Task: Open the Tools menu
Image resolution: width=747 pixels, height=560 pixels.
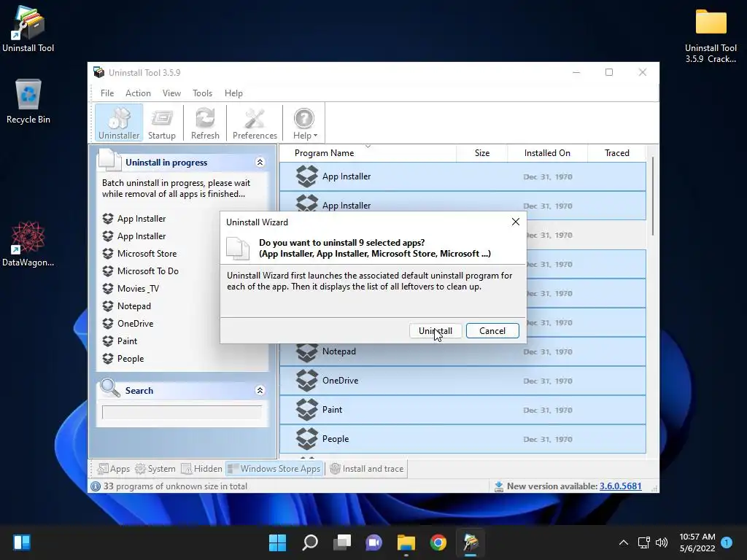Action: (x=203, y=93)
